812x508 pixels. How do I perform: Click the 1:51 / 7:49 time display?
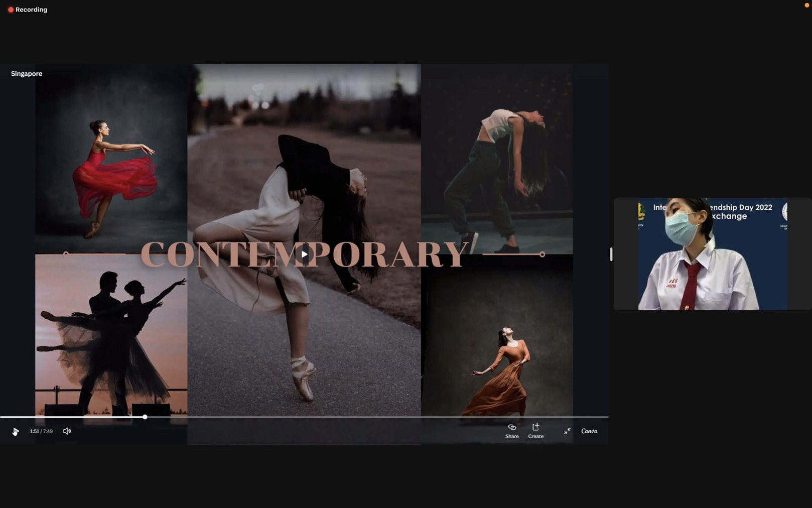click(x=41, y=431)
